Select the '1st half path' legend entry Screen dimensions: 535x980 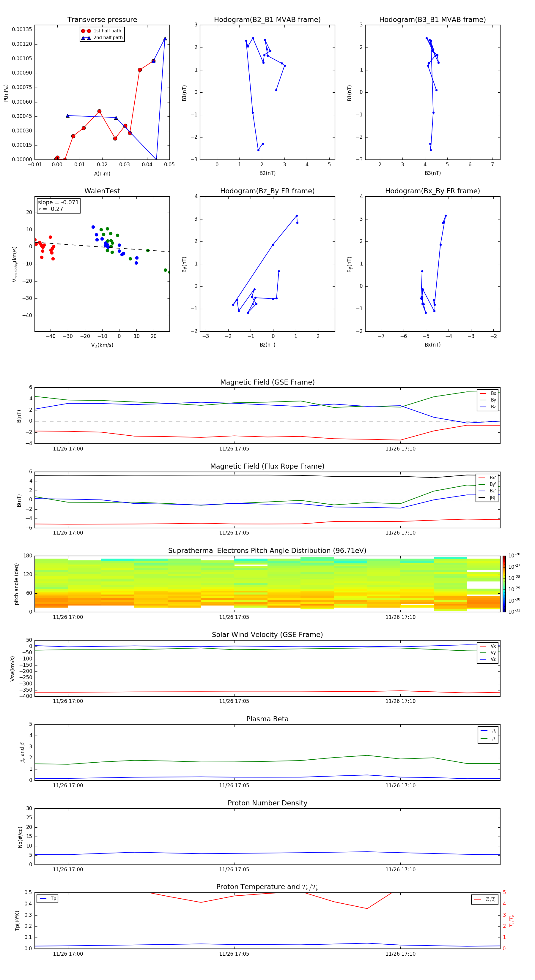(x=102, y=31)
